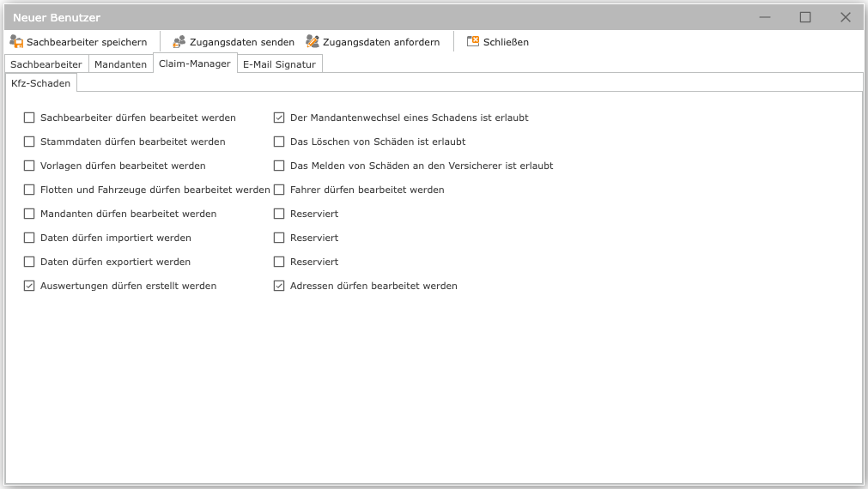The image size is (868, 489).
Task: Click the Zugangsdaten anfordern icon
Action: 313,41
